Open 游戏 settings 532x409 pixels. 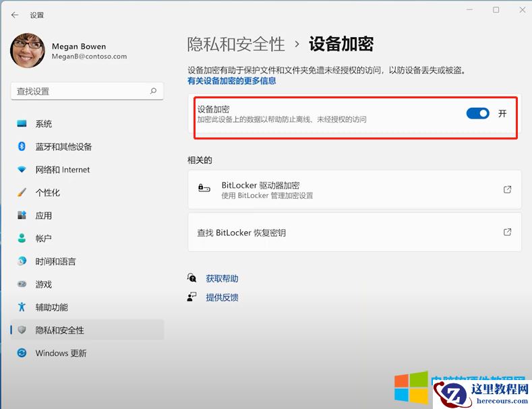87,284
